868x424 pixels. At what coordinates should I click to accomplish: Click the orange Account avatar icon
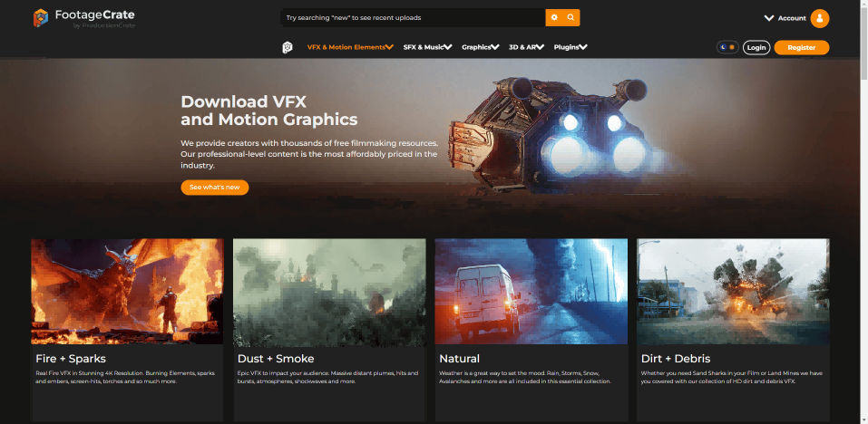click(820, 18)
